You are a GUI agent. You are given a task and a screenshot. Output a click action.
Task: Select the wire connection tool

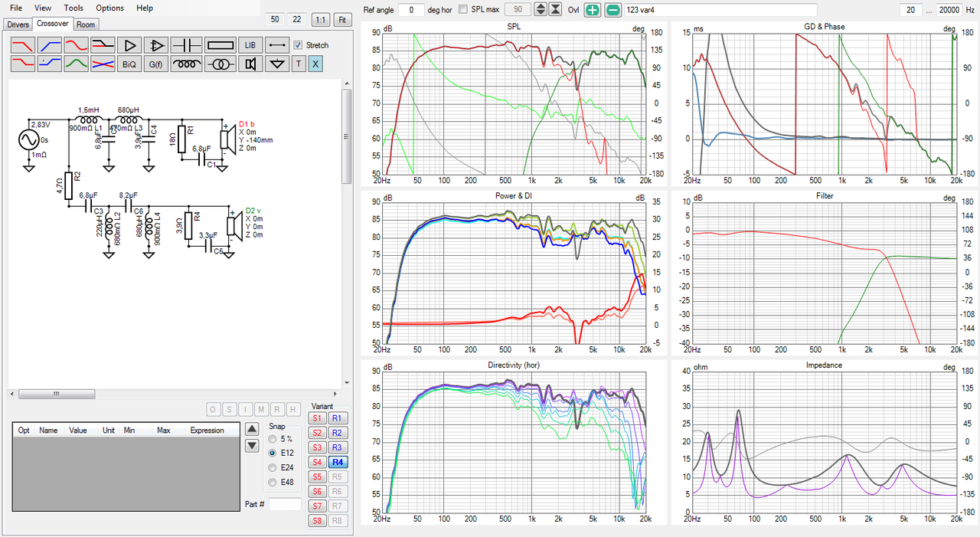pyautogui.click(x=276, y=45)
